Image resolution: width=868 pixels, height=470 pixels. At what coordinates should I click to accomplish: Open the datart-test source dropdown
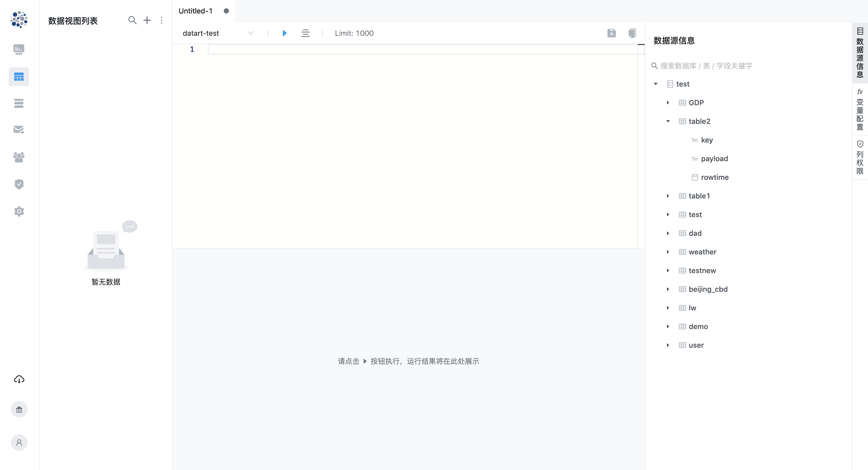tap(218, 33)
